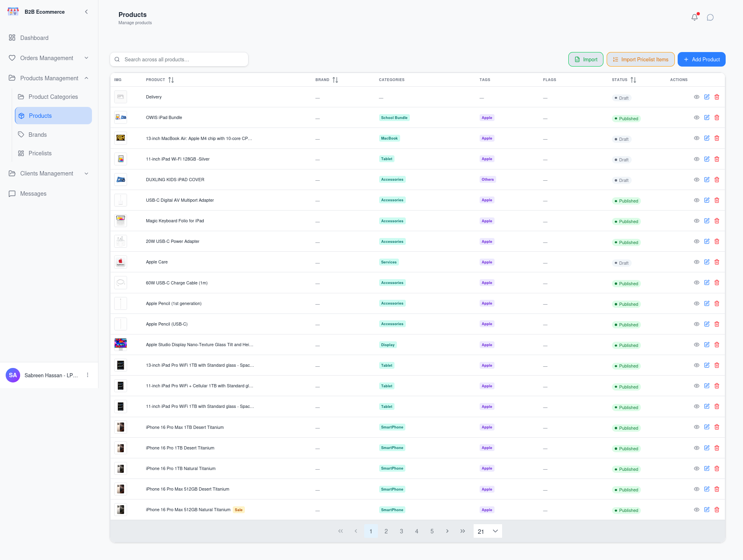
Task: Delete the Apple Care product
Action: (717, 262)
